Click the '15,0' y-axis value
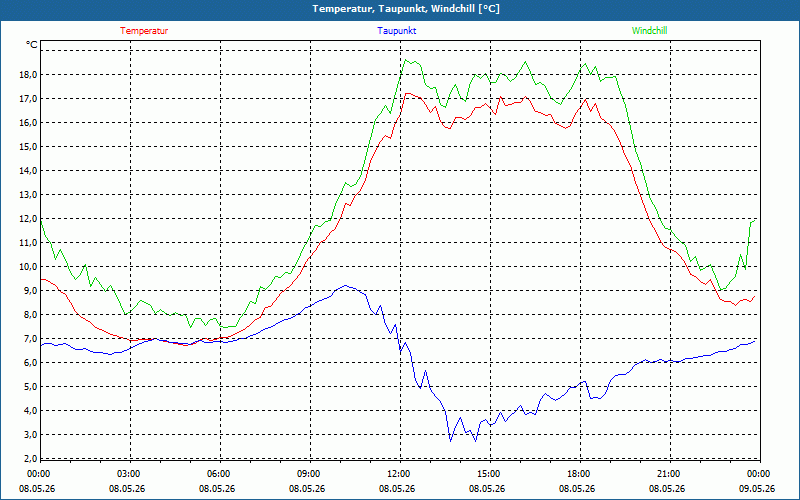Screen dimensions: 800x500 coord(28,146)
